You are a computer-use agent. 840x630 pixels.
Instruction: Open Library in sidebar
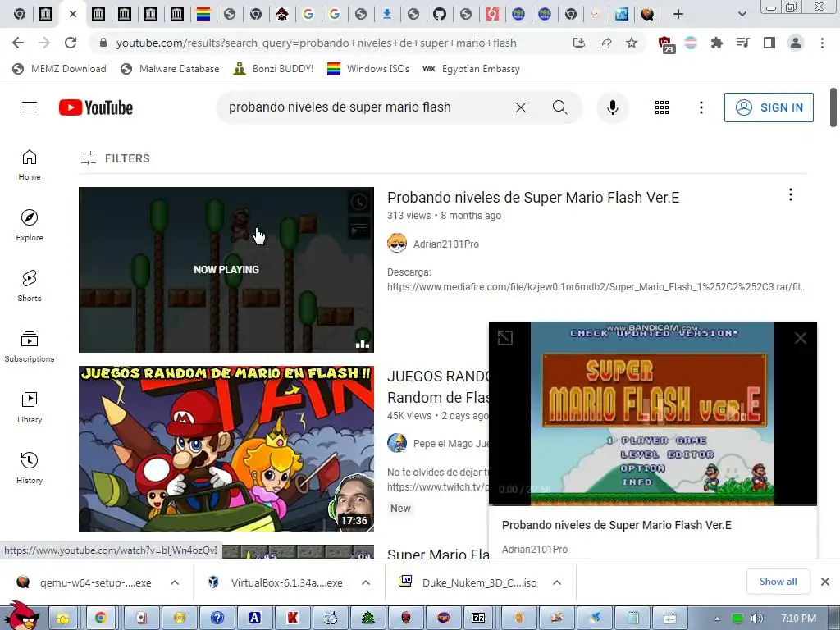(x=30, y=407)
